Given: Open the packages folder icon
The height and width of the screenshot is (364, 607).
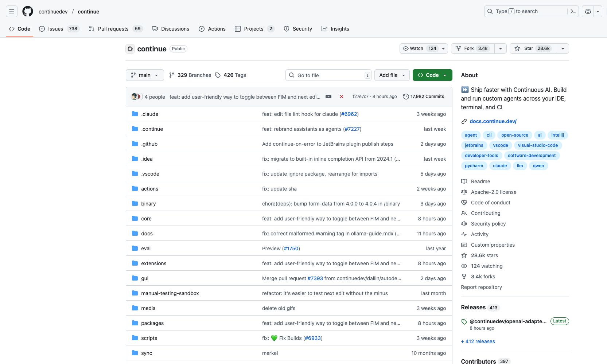Looking at the screenshot, I should (135, 323).
